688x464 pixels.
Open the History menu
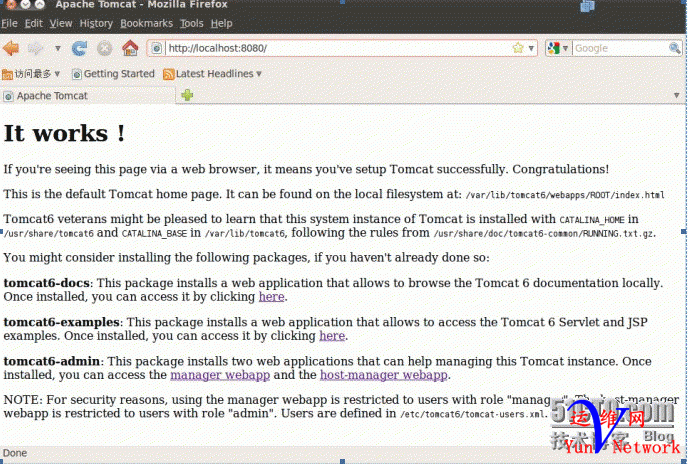(x=96, y=23)
